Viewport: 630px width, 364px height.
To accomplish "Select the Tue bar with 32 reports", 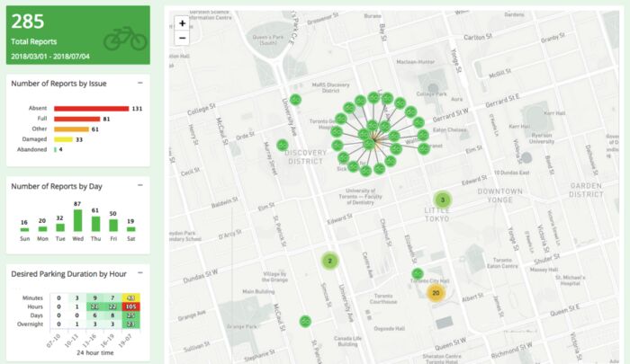I will [60, 227].
